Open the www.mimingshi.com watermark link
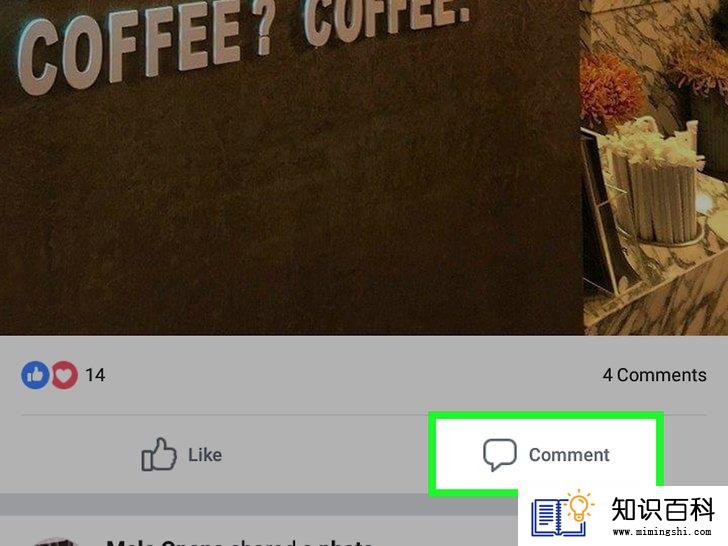 (662, 531)
